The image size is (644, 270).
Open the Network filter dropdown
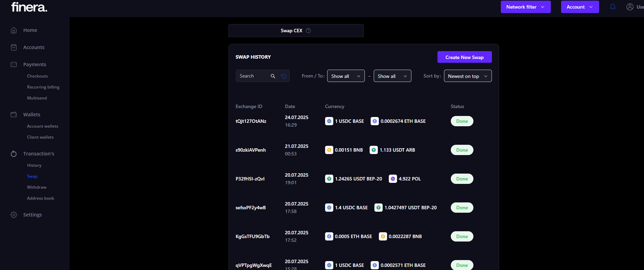525,7
